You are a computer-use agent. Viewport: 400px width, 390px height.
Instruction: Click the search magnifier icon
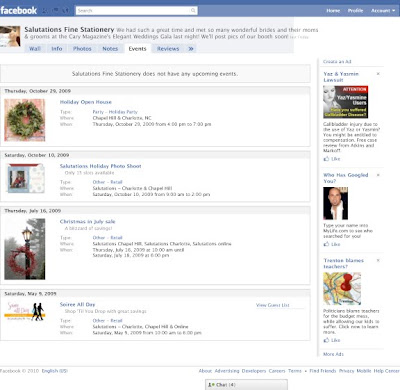[193, 11]
